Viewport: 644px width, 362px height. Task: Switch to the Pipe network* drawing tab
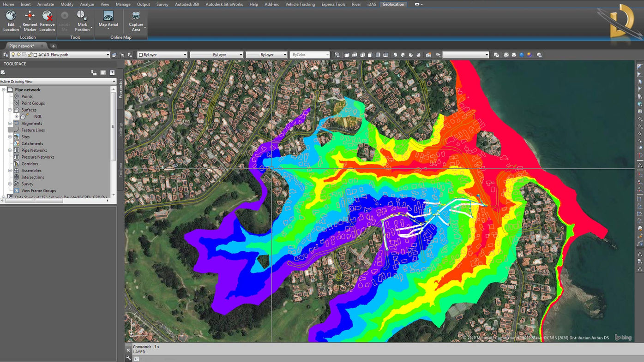pos(22,46)
